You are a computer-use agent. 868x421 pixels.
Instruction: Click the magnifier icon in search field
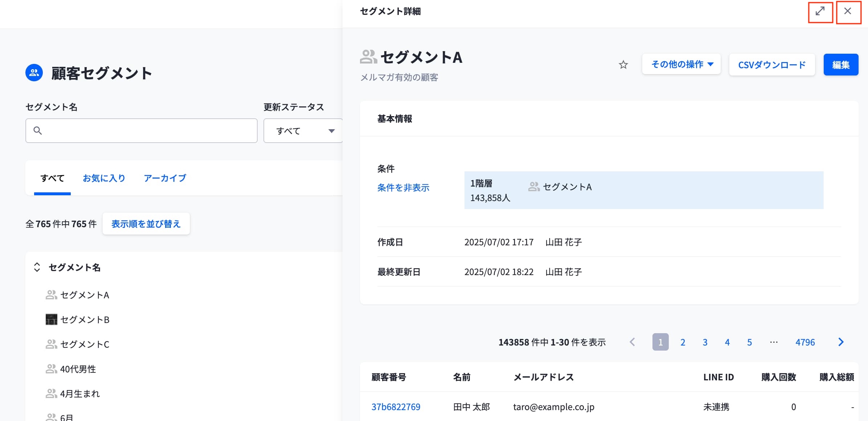click(38, 131)
